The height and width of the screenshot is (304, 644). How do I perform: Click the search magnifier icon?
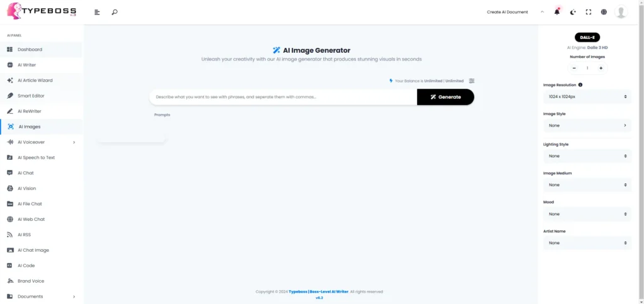click(x=114, y=12)
